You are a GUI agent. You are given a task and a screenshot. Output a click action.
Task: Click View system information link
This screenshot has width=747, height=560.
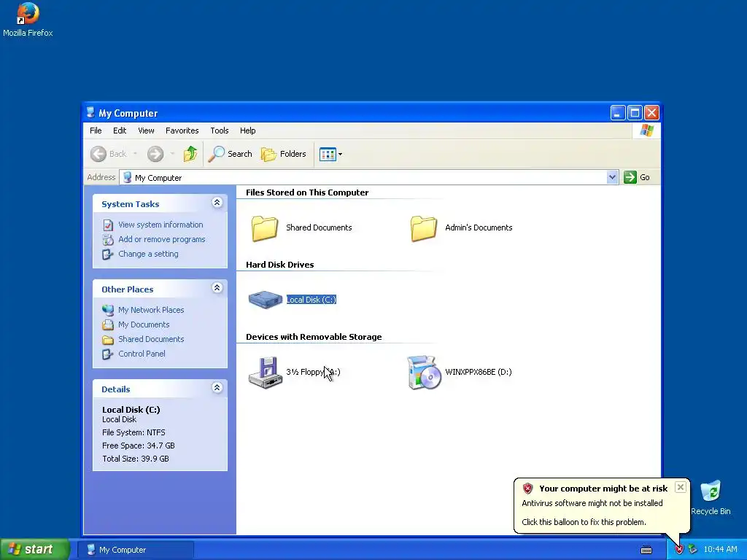160,225
